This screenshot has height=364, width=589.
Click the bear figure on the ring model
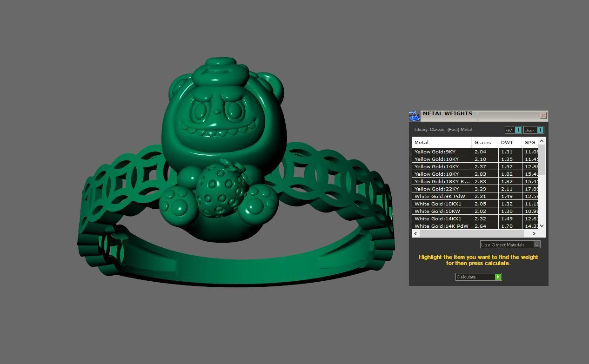pos(223,149)
